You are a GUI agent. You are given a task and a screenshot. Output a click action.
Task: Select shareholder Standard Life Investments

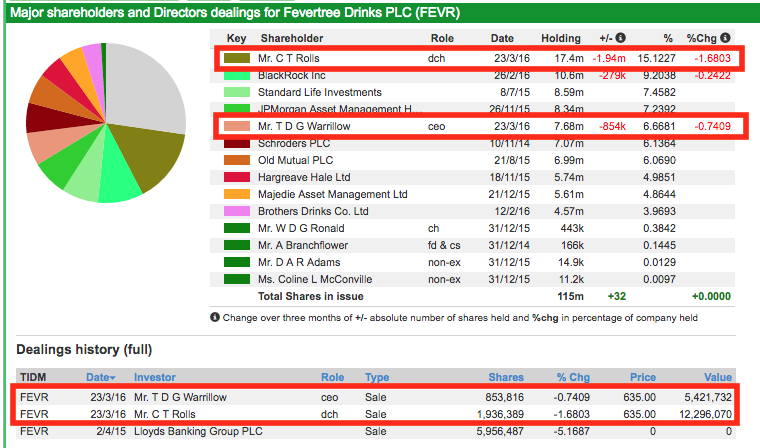[319, 92]
